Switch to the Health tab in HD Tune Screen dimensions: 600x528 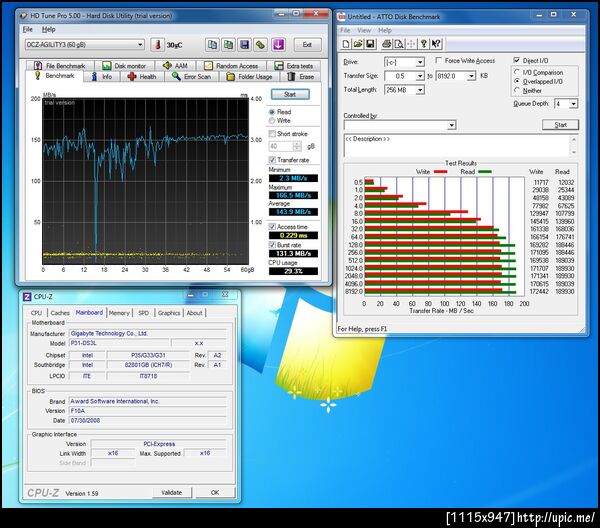[142, 77]
